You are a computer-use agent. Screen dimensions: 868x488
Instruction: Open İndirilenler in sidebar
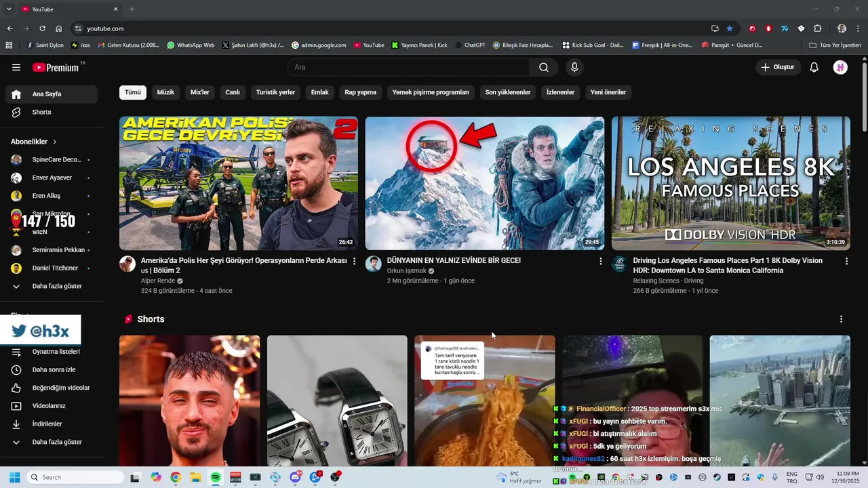(52, 424)
